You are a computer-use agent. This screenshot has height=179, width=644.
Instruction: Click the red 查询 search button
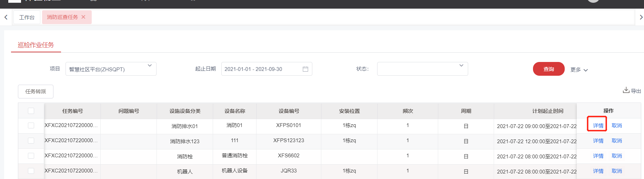click(x=549, y=69)
